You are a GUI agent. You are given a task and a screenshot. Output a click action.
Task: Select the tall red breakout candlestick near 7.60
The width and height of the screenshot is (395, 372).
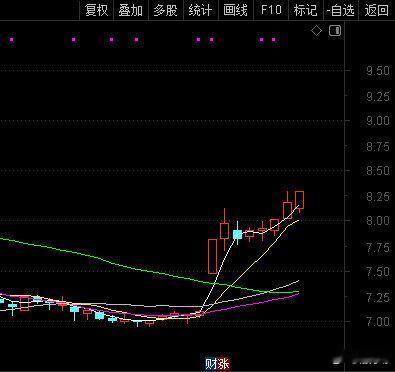tap(212, 256)
